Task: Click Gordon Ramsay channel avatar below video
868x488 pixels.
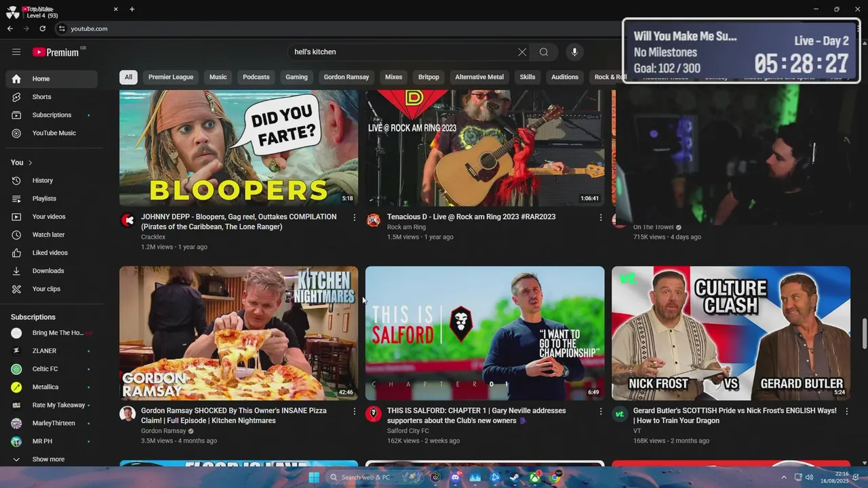Action: tap(127, 413)
